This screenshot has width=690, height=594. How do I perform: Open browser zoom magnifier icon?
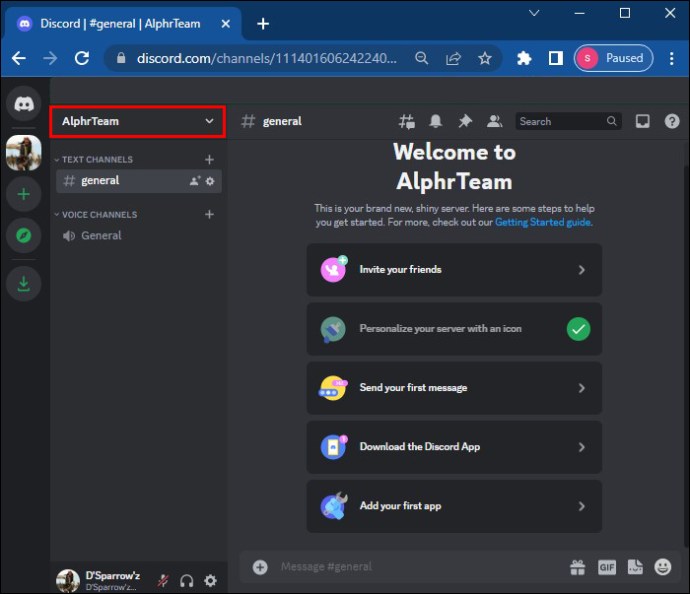click(422, 58)
